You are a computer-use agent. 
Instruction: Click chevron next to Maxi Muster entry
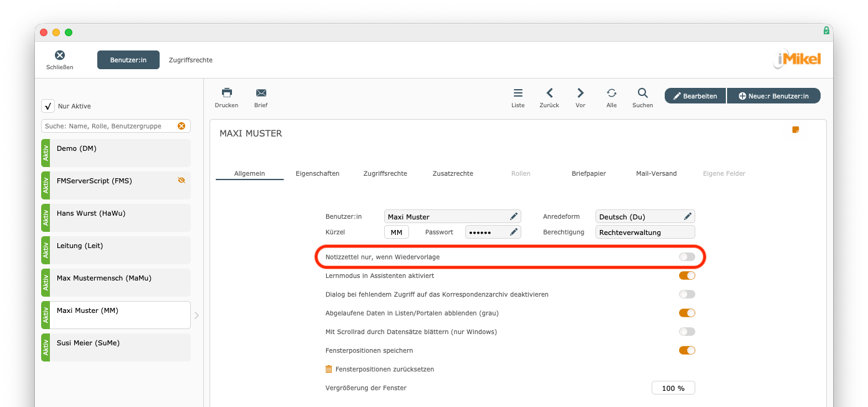click(x=196, y=315)
